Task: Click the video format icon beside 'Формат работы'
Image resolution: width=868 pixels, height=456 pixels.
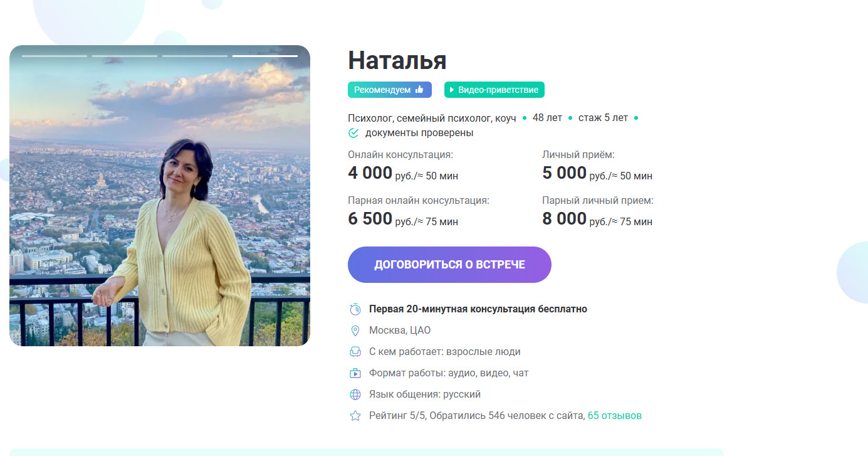Action: click(355, 373)
